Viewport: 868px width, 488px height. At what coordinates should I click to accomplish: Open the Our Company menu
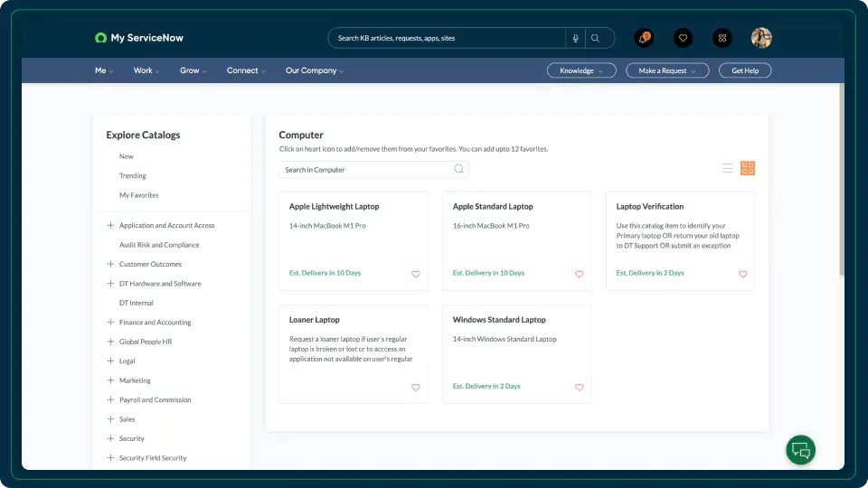coord(315,70)
